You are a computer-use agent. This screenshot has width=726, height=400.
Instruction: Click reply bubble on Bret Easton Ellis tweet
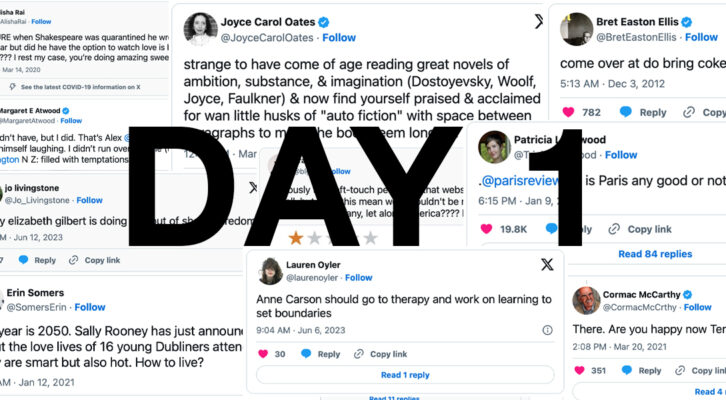point(626,112)
